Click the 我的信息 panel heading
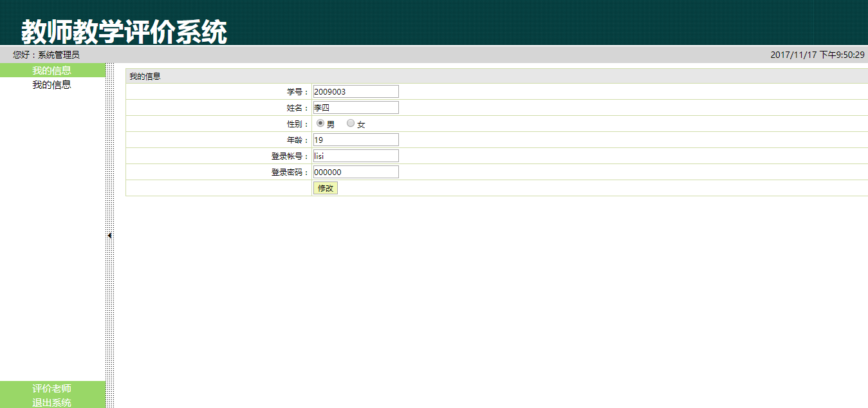Screen dimensions: 868x408 pyautogui.click(x=145, y=77)
